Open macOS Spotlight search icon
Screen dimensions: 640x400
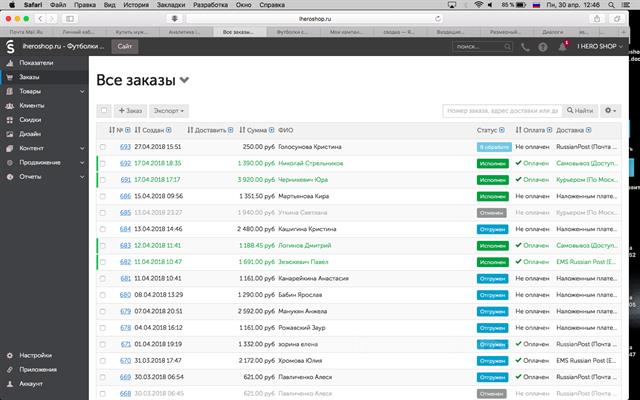point(611,5)
